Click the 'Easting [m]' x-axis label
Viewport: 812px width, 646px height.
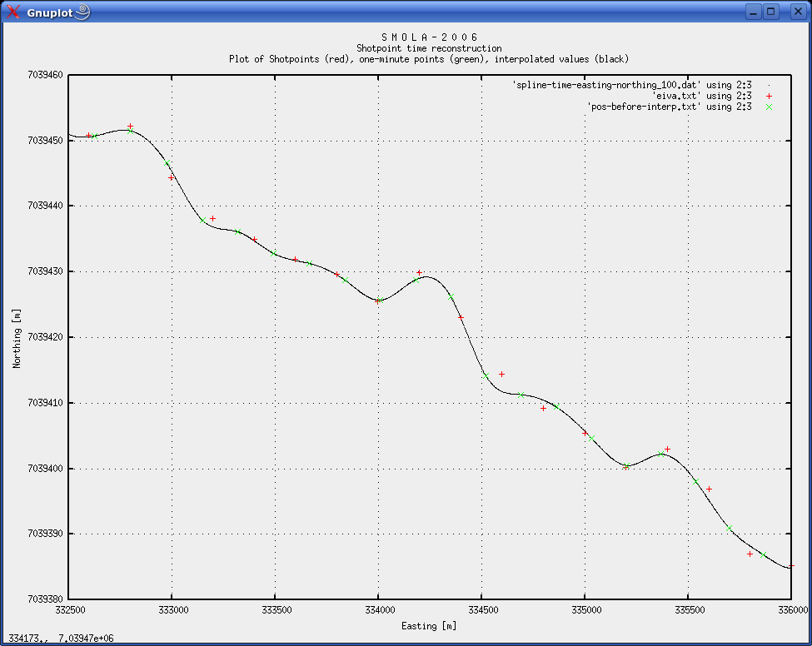[429, 625]
